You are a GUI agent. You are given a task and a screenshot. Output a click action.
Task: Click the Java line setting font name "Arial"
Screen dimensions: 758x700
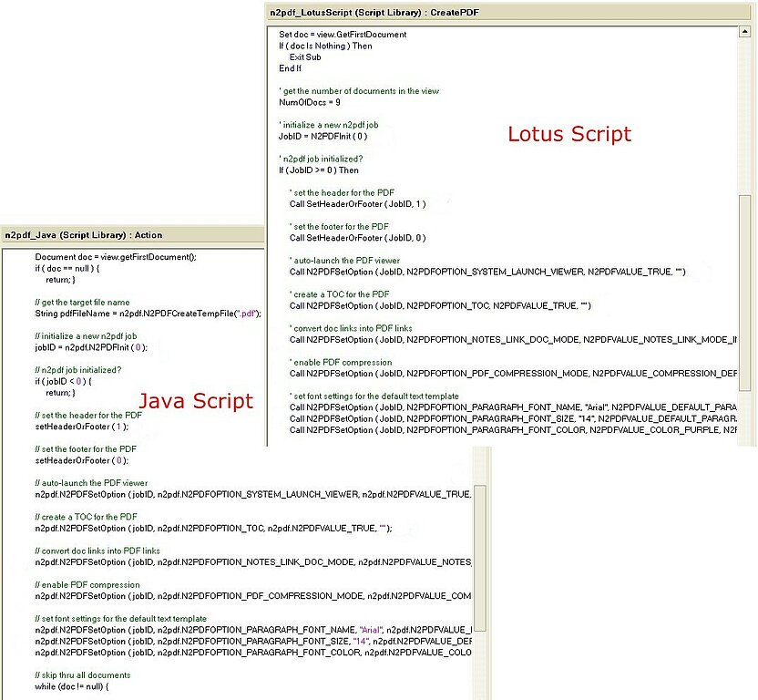[253, 630]
